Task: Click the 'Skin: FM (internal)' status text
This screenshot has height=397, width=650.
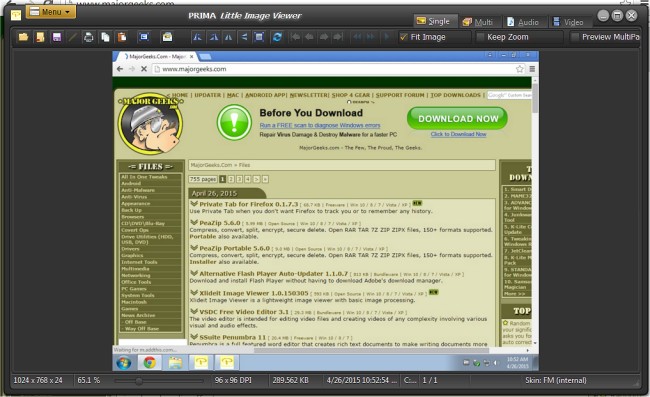Action: pos(556,380)
